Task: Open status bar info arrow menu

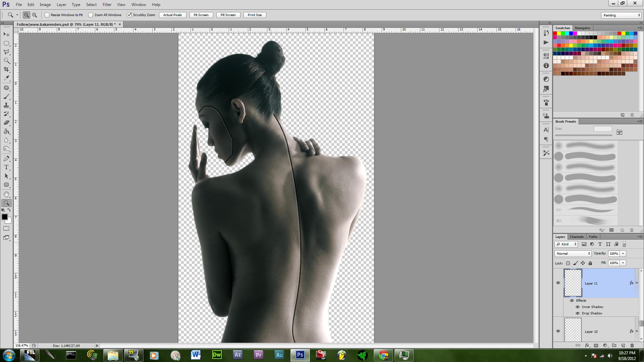Action: (x=97, y=346)
